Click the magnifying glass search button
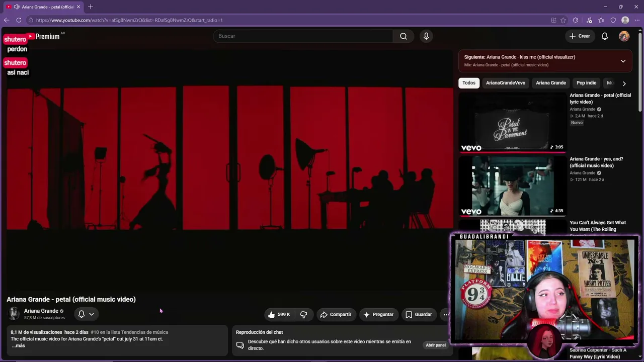The width and height of the screenshot is (644, 362). (x=404, y=36)
